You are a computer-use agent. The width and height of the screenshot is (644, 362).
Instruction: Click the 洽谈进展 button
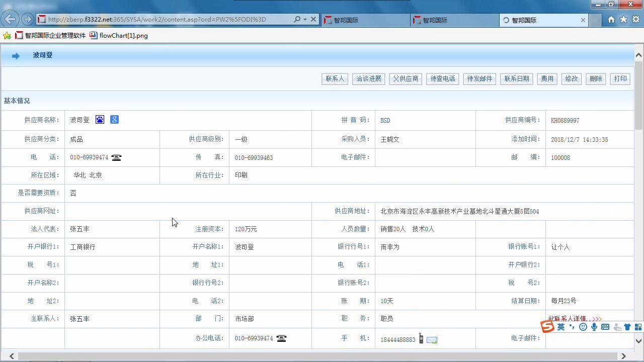(x=369, y=79)
